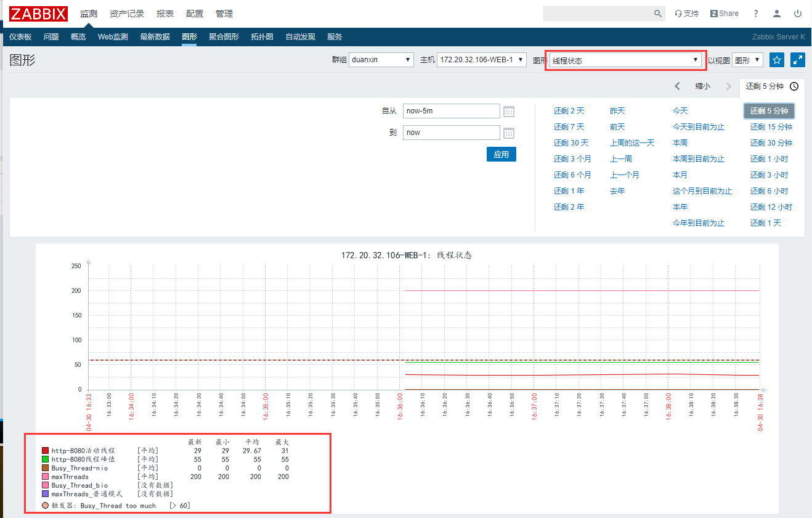Viewport: 812px width, 518px height.
Task: Click the 缩小 zoom out button
Action: [702, 86]
